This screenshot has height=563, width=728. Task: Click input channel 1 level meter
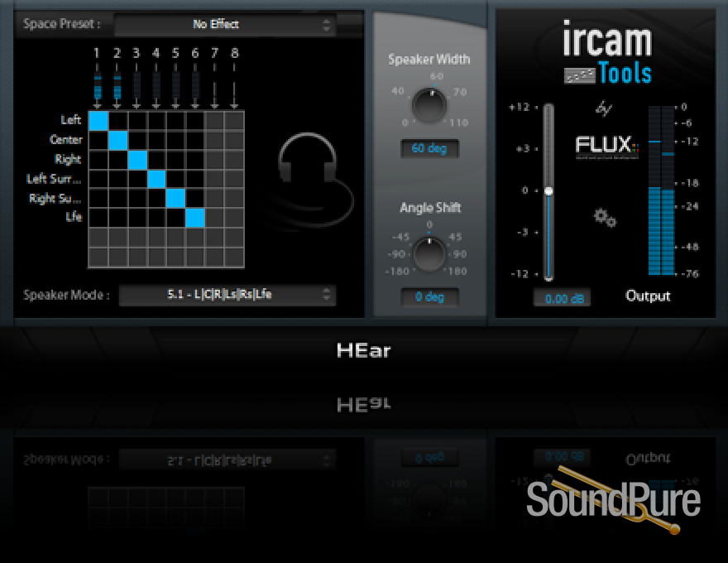(x=98, y=86)
